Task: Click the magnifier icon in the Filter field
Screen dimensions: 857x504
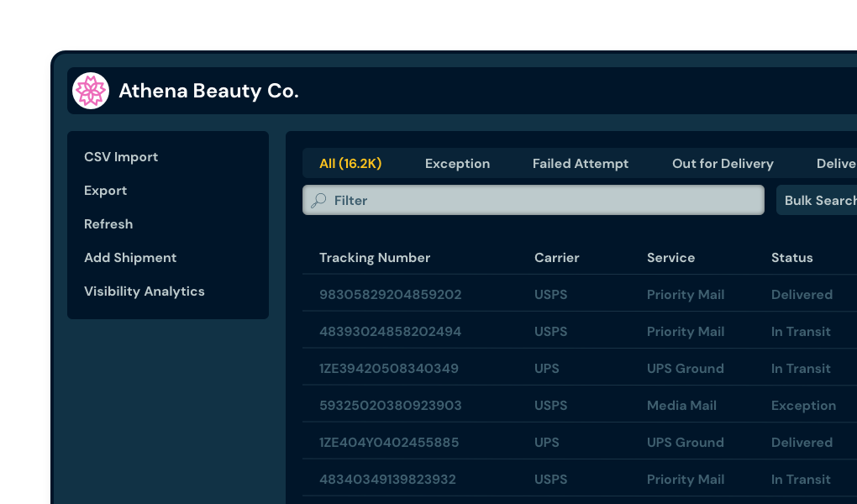Action: (x=318, y=200)
